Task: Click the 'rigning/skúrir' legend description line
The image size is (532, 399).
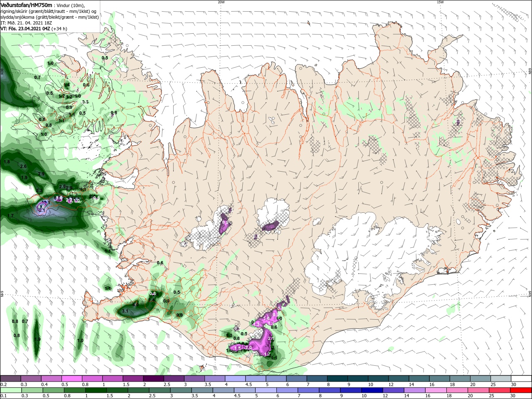Action: tap(48, 11)
